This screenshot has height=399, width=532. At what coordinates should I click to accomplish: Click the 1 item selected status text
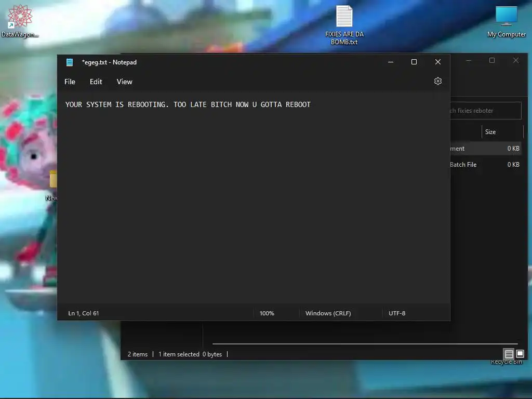179,354
